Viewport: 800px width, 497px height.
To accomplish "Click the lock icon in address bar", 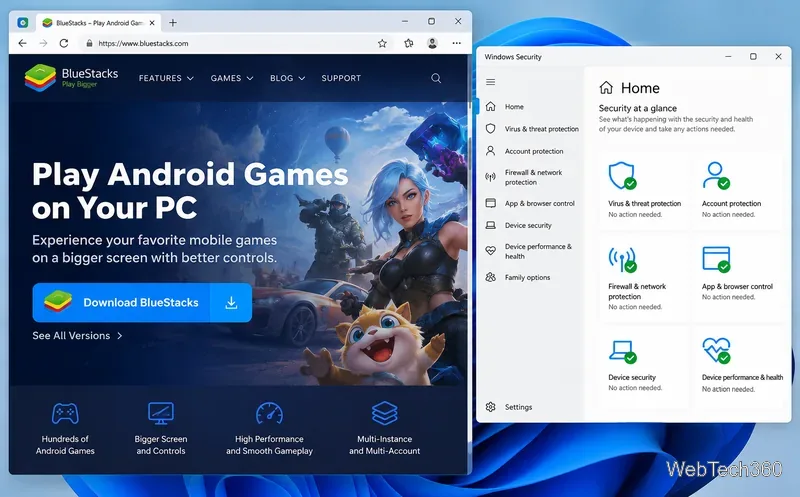I will click(x=89, y=43).
